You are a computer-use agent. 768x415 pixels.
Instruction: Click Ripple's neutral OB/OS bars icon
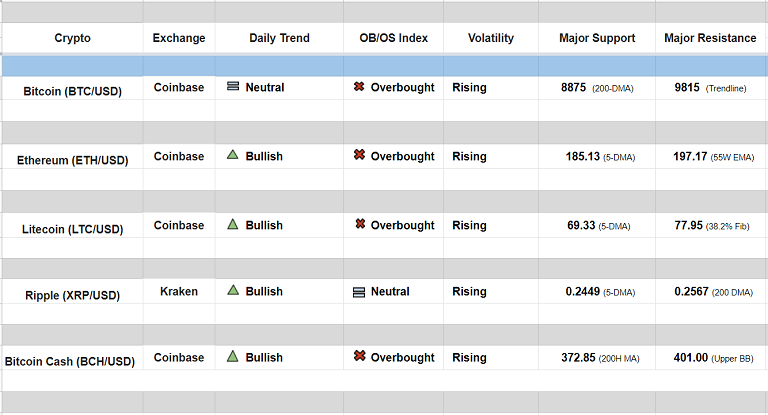click(x=359, y=292)
